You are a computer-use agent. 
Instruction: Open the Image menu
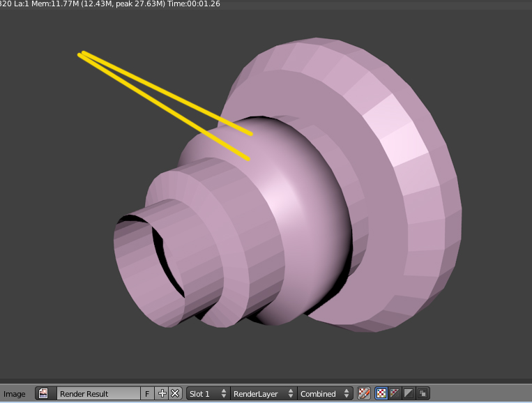point(14,394)
